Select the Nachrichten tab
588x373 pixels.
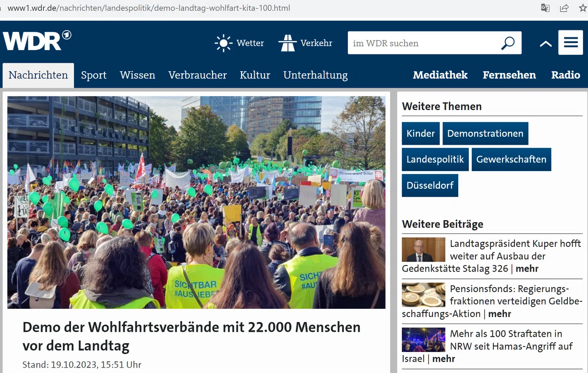(x=38, y=75)
